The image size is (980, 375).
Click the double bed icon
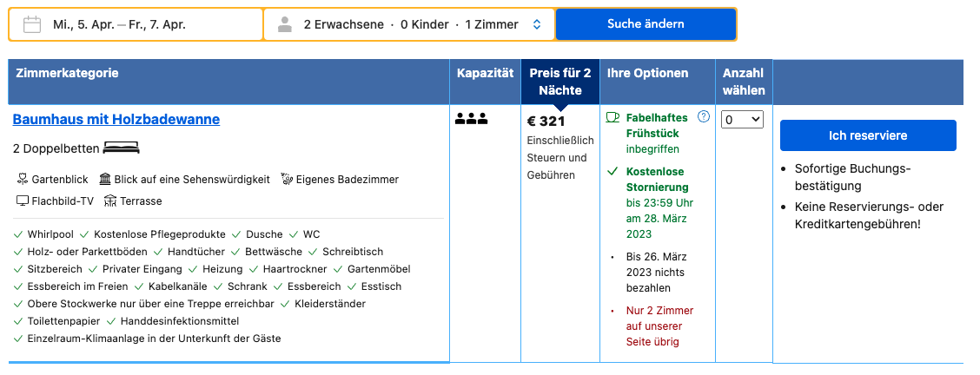click(122, 148)
